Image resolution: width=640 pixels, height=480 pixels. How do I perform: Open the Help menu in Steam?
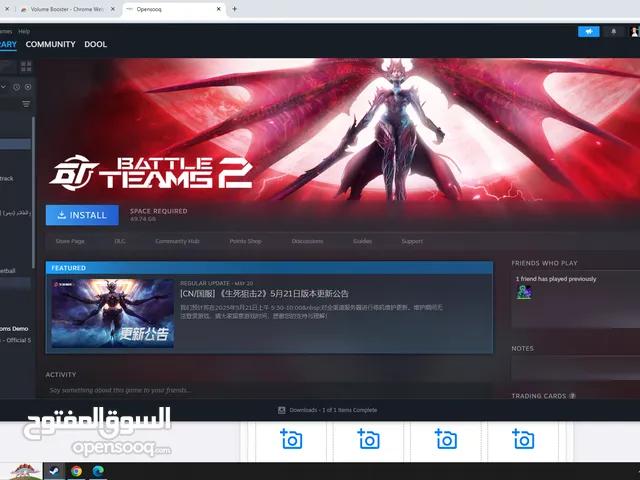click(24, 31)
